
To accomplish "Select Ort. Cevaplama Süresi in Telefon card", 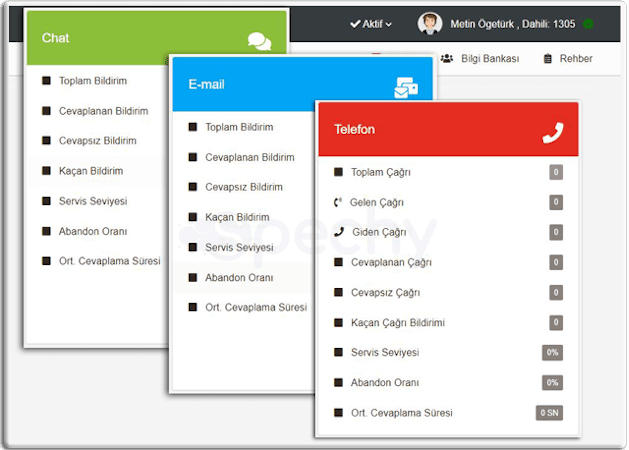I will (402, 413).
